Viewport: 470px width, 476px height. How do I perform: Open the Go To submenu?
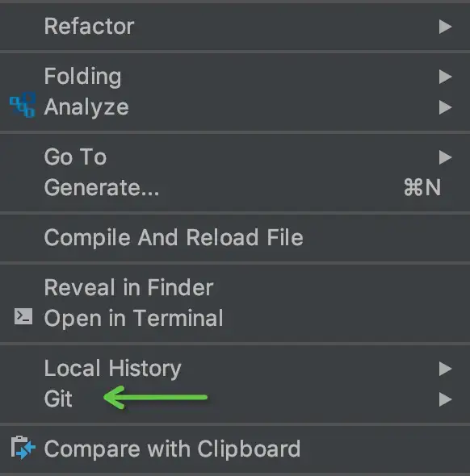[235, 157]
